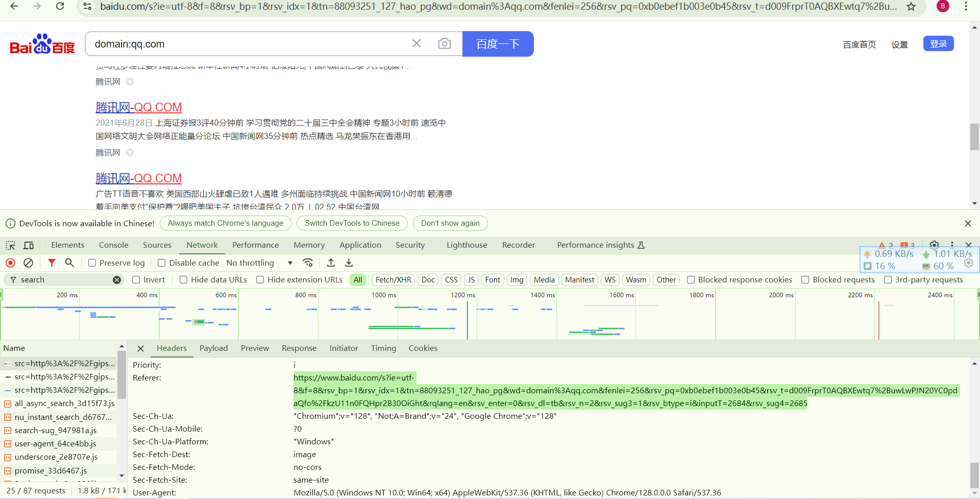Click Don't show again
The image size is (980, 499).
point(450,223)
